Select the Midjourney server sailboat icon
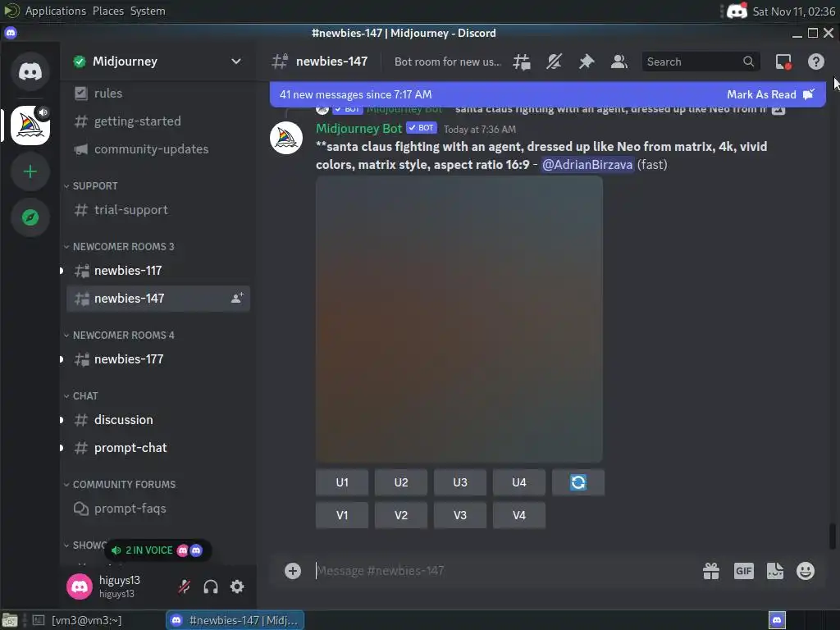 coord(30,126)
